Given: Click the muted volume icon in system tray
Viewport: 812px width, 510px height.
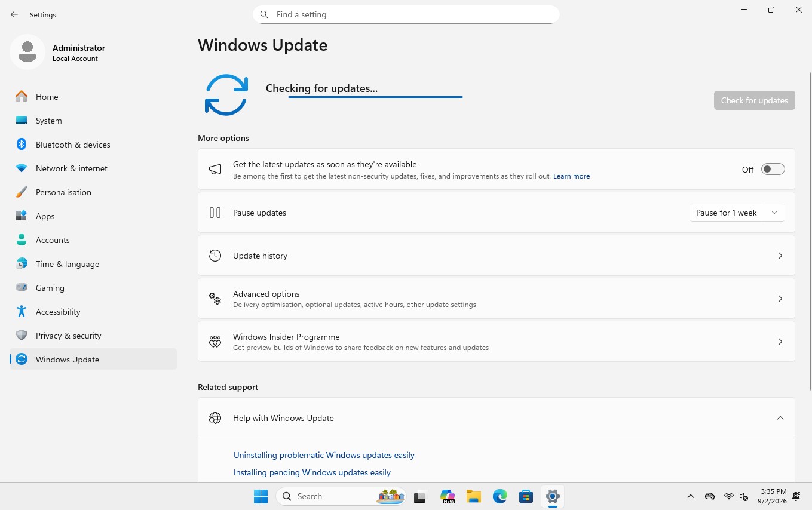Looking at the screenshot, I should click(744, 496).
